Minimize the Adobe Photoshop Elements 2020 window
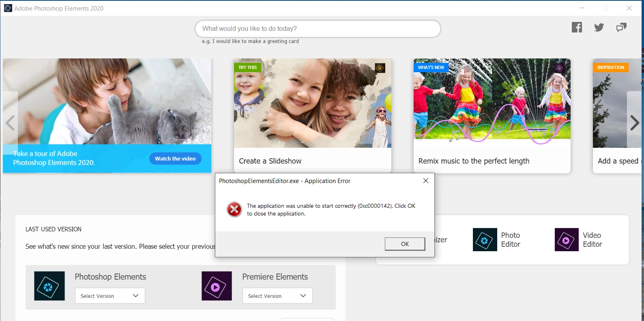The height and width of the screenshot is (321, 644). (582, 8)
